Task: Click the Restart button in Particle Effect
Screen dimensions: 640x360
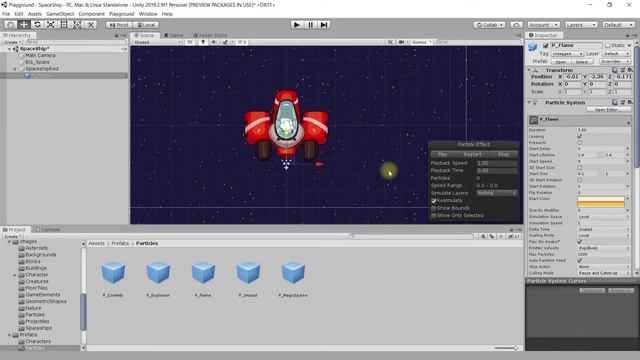Action: click(472, 155)
